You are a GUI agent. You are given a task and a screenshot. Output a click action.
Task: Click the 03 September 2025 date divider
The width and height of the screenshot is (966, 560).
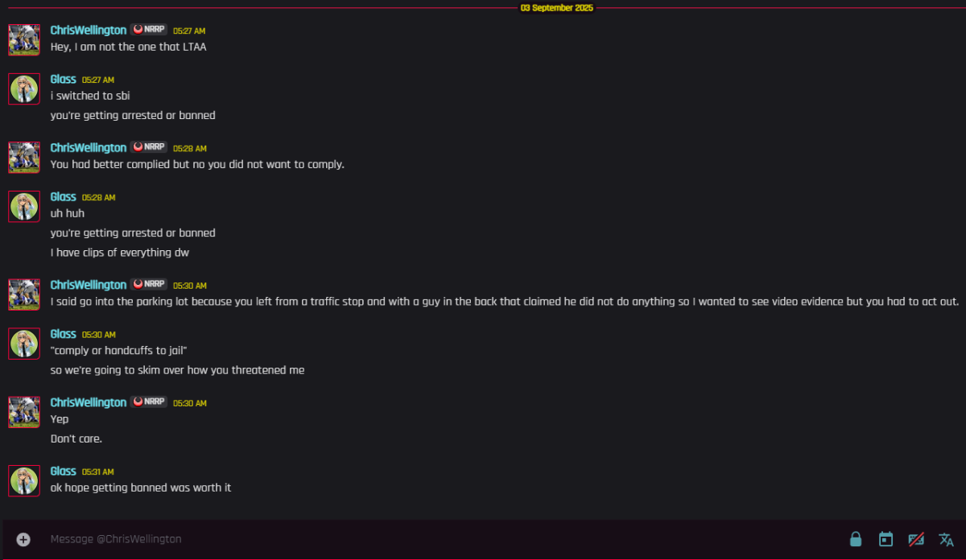click(557, 7)
